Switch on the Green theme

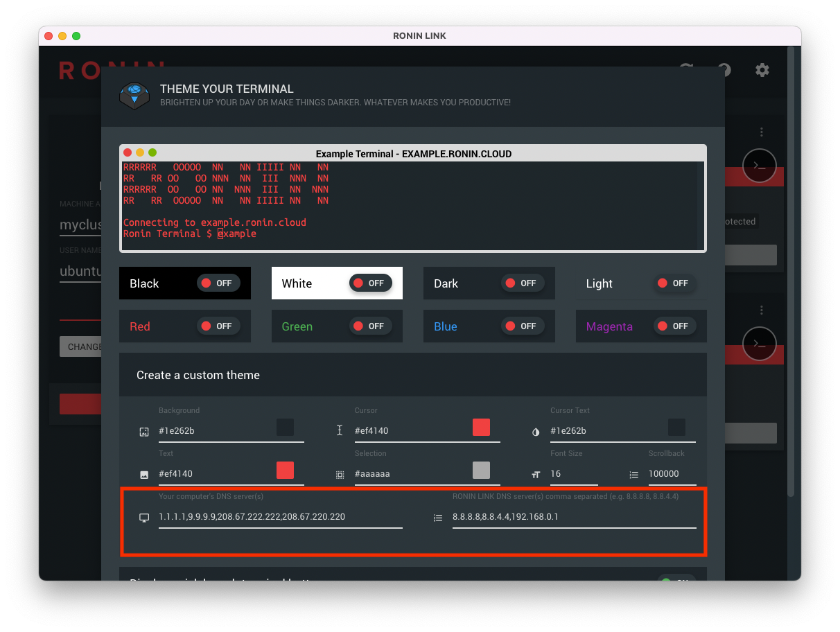click(x=371, y=326)
